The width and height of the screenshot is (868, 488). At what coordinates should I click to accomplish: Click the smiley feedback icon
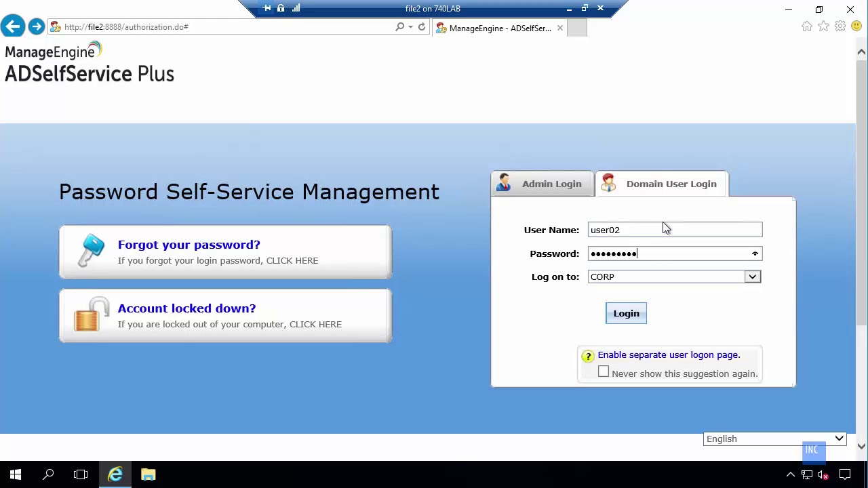[856, 26]
